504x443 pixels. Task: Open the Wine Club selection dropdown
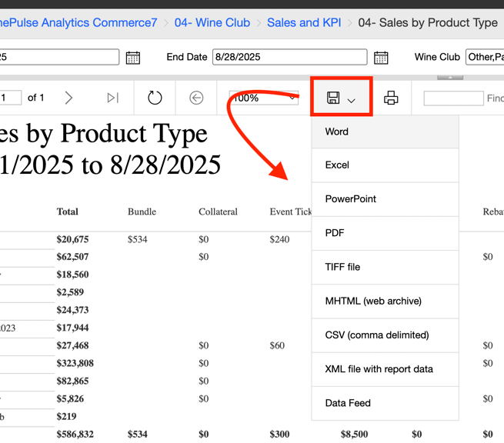click(485, 57)
